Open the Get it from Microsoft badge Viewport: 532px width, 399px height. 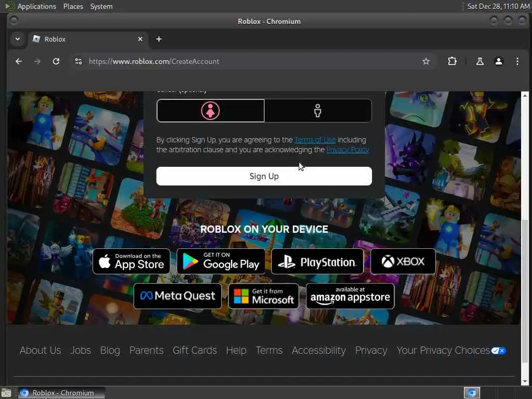[x=263, y=296]
